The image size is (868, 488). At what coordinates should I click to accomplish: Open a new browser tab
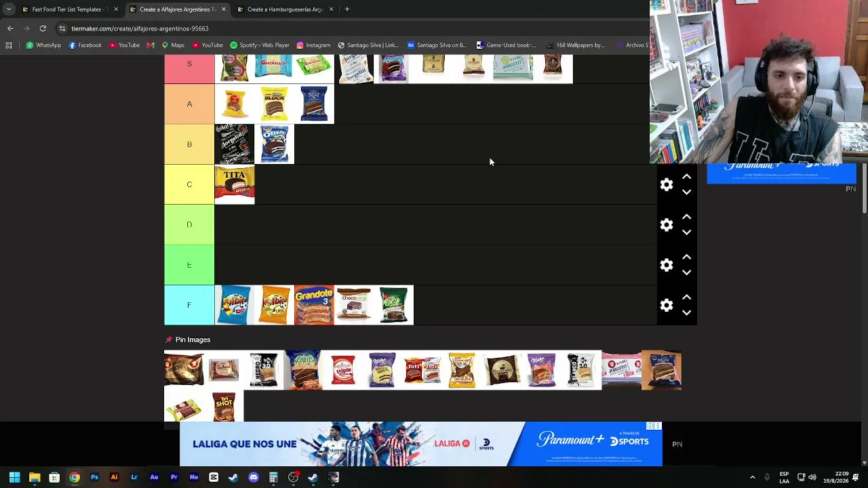pyautogui.click(x=347, y=9)
